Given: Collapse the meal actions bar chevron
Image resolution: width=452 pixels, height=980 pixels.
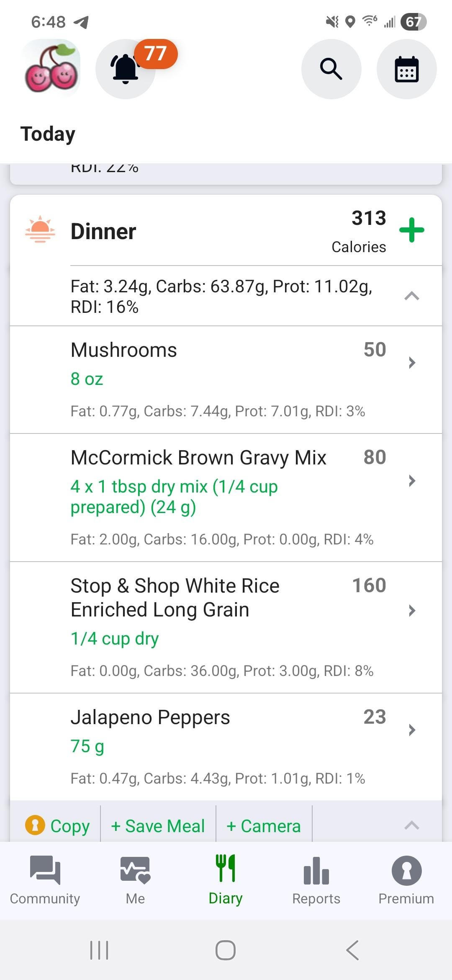Looking at the screenshot, I should pyautogui.click(x=412, y=825).
